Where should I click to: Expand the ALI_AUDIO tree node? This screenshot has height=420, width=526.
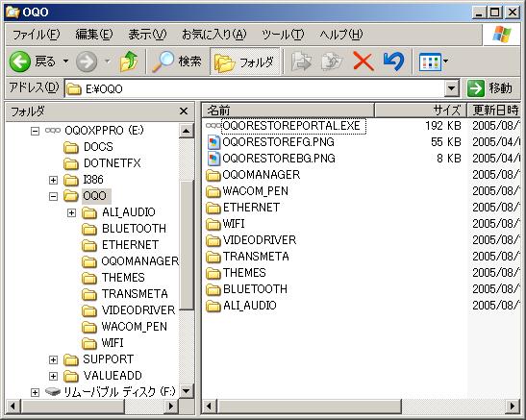coord(71,212)
